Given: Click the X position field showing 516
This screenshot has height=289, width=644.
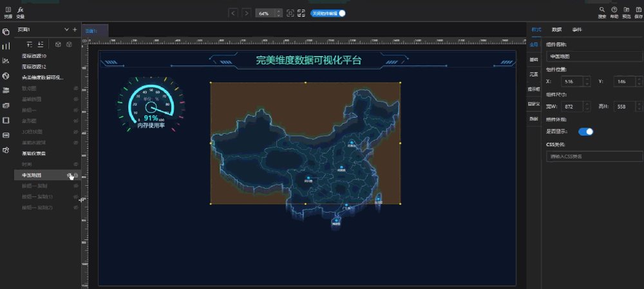Looking at the screenshot, I should 572,81.
